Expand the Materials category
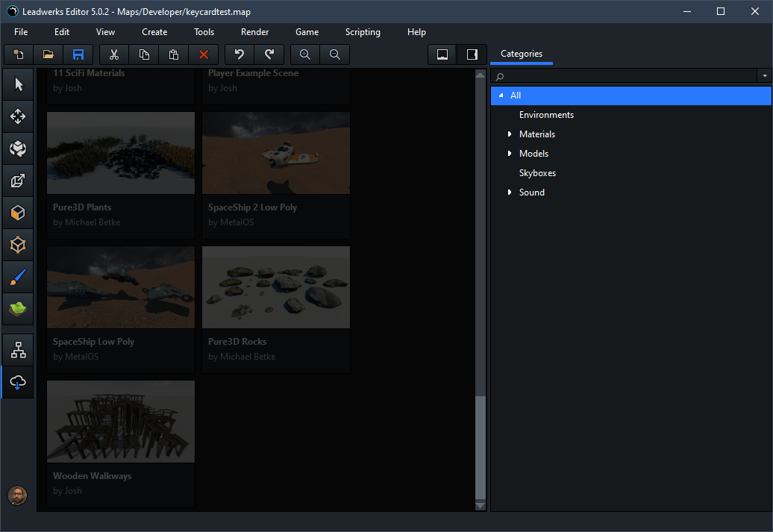Image resolution: width=773 pixels, height=532 pixels. [510, 134]
